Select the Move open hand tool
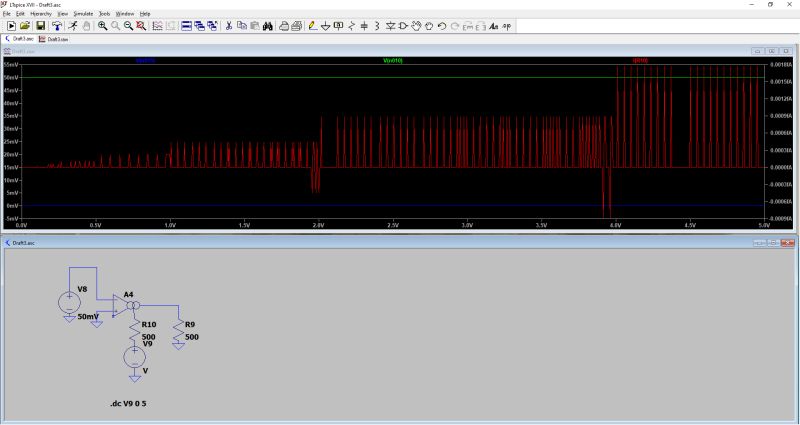800x425 pixels. 416,26
